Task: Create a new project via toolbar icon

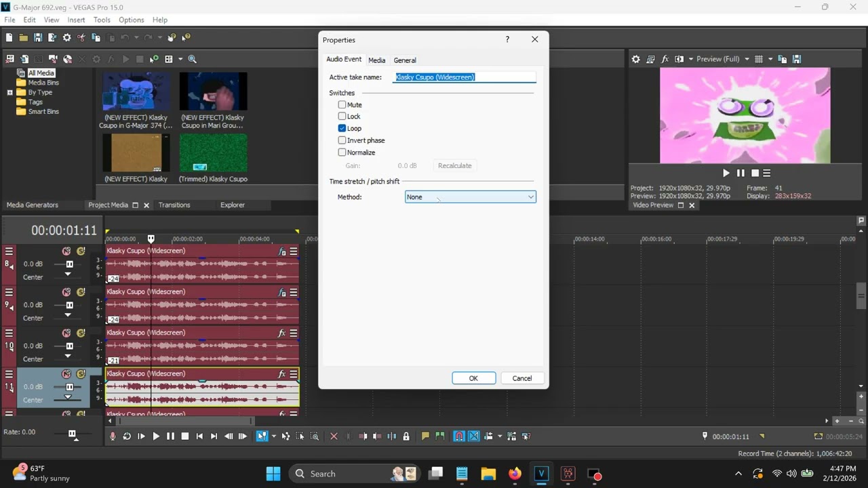Action: pyautogui.click(x=9, y=38)
